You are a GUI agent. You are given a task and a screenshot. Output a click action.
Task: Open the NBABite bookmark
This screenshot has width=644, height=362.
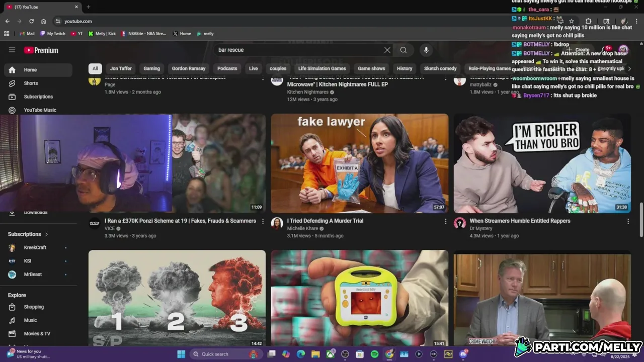tap(143, 34)
